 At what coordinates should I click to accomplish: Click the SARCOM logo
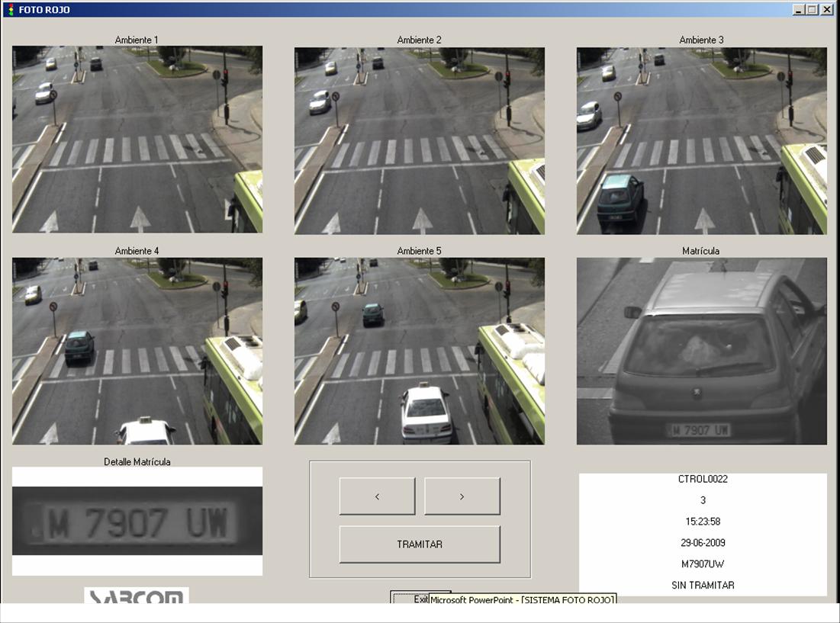click(x=136, y=596)
